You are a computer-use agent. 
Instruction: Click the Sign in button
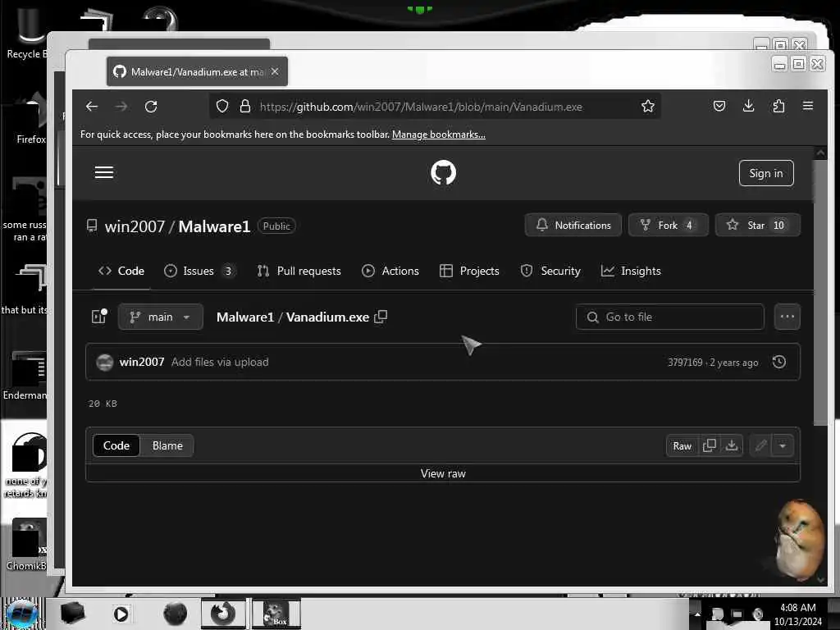pyautogui.click(x=766, y=173)
